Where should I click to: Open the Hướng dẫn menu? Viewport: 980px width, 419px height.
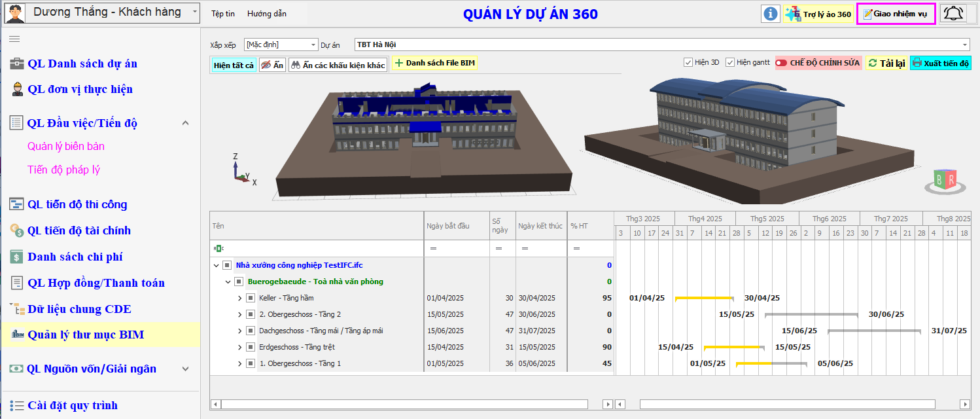tap(266, 14)
